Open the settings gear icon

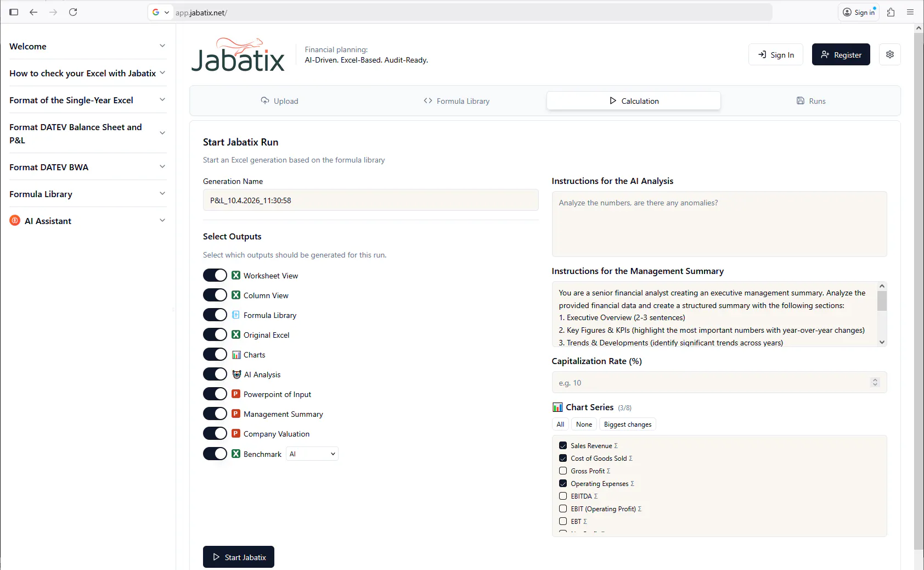coord(890,54)
